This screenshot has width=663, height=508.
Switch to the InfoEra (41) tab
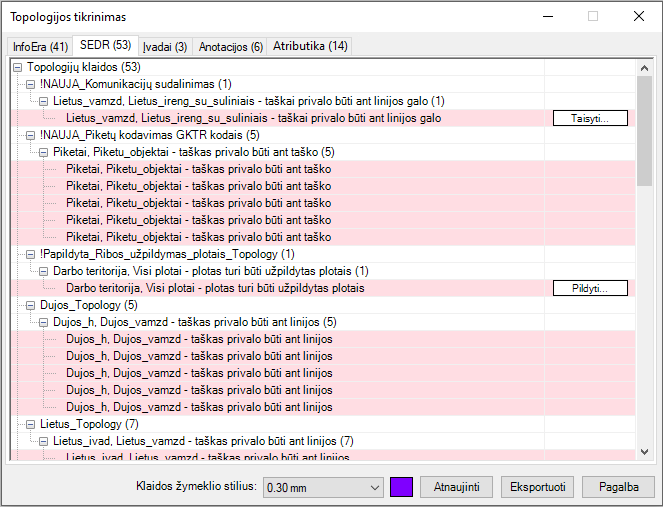point(40,46)
